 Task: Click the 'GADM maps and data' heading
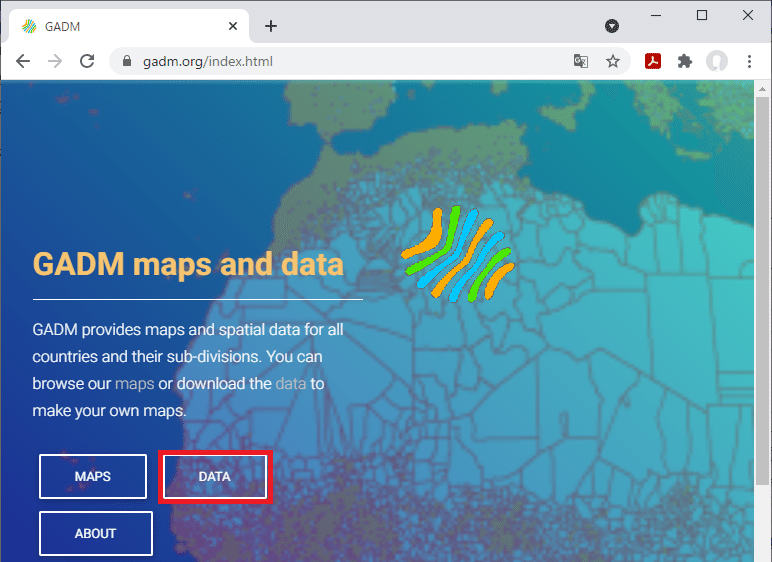(x=188, y=264)
